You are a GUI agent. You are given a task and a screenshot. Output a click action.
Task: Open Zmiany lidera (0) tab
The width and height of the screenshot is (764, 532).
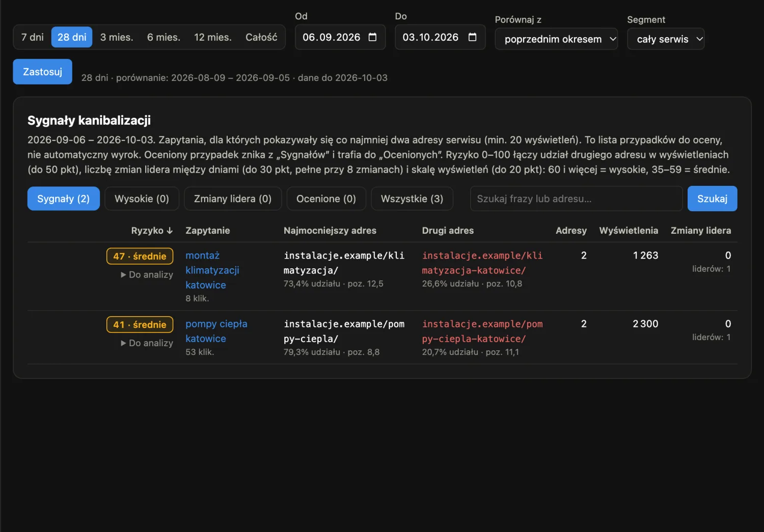coord(233,199)
